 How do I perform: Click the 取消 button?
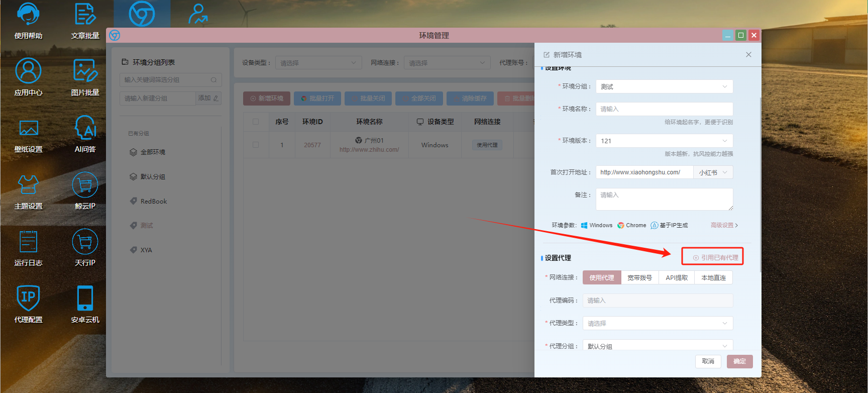pyautogui.click(x=708, y=361)
